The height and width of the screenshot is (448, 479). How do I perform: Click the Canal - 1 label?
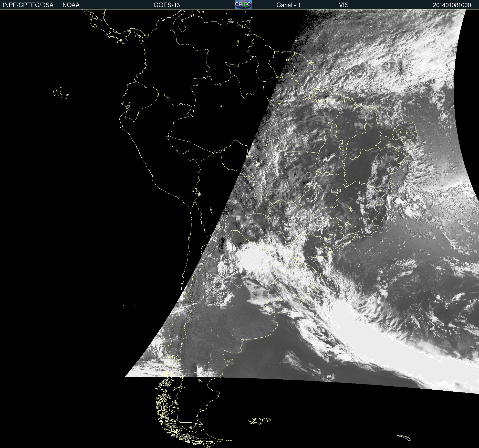click(289, 5)
